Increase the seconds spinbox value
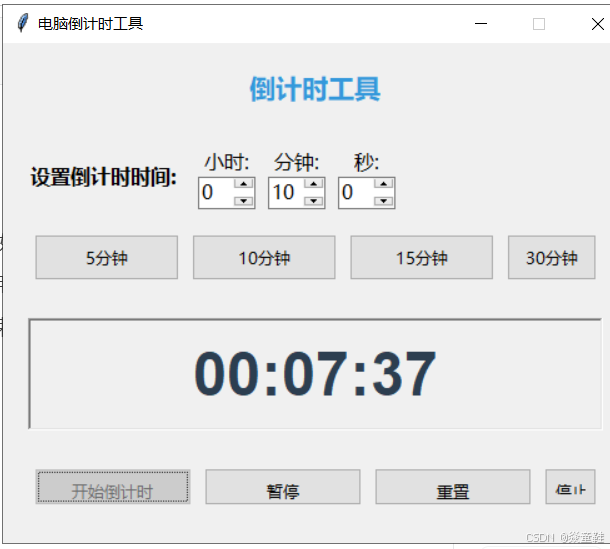The image size is (610, 549). tap(384, 184)
